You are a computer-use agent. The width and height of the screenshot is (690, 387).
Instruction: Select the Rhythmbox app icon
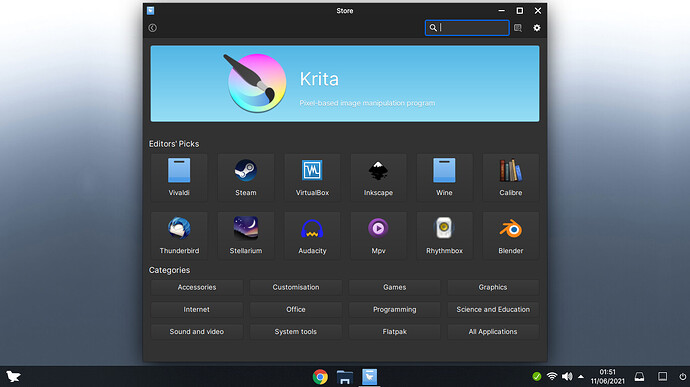[x=444, y=228]
